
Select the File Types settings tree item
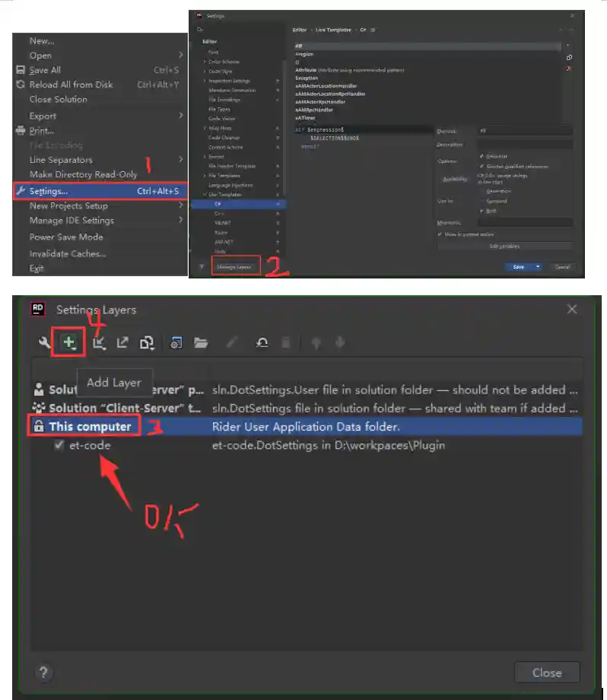pyautogui.click(x=219, y=109)
